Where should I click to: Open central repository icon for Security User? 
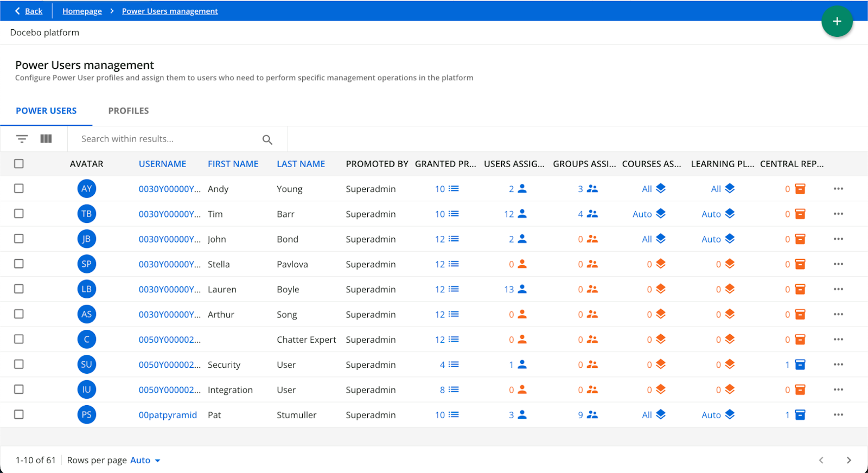click(800, 365)
